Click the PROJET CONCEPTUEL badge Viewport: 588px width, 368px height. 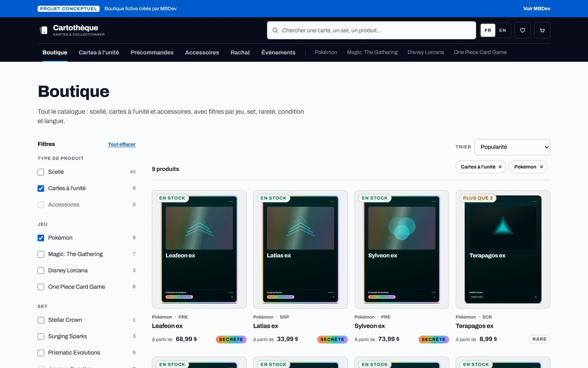click(69, 9)
